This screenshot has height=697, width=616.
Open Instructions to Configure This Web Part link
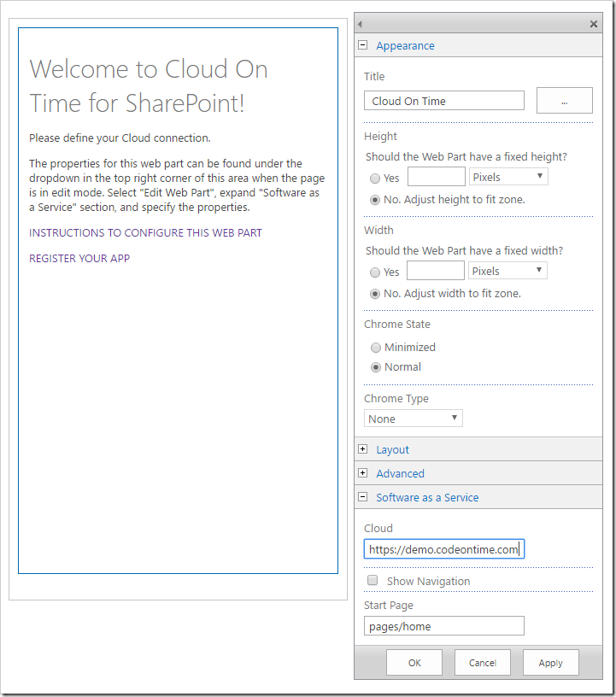coord(145,233)
